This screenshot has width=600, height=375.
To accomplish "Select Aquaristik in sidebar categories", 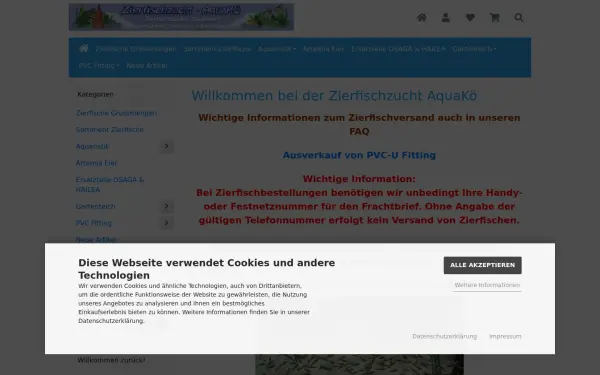I will coord(92,147).
